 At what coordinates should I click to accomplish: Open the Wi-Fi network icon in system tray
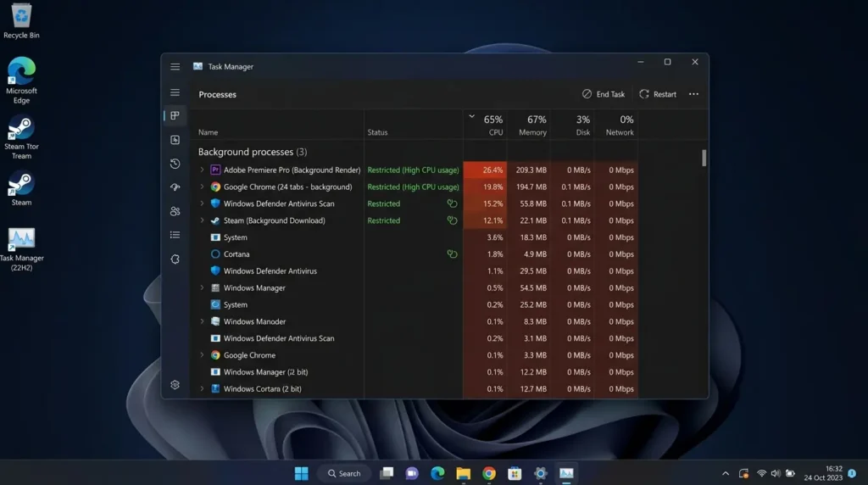[762, 473]
